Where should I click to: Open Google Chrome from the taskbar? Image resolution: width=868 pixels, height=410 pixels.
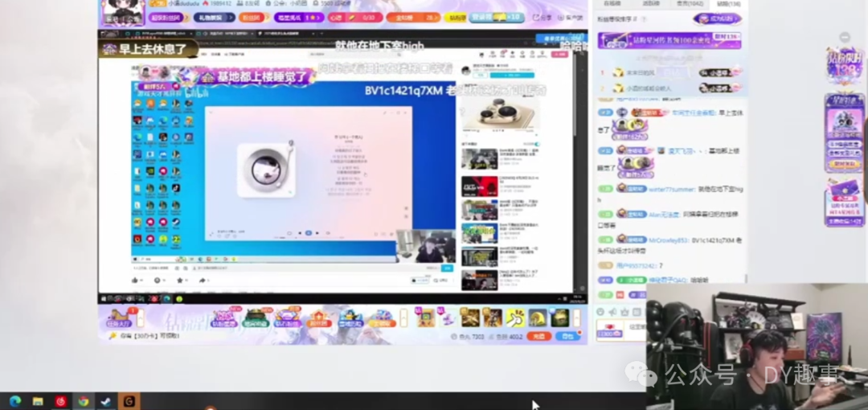click(83, 400)
